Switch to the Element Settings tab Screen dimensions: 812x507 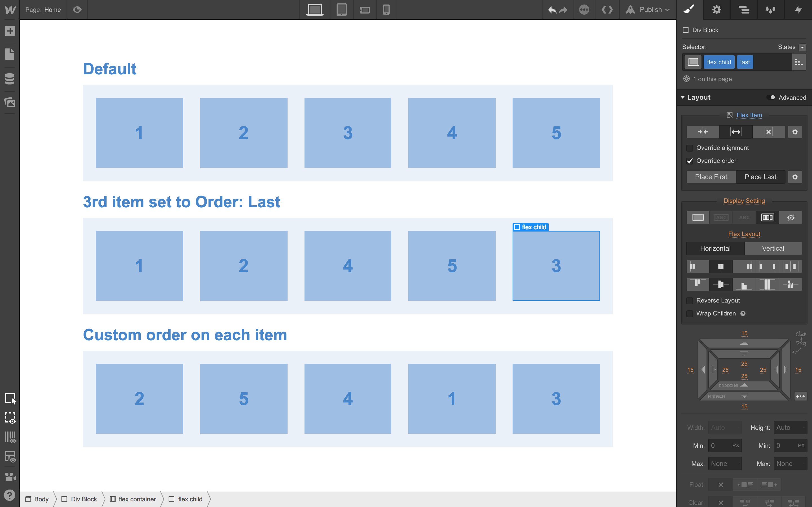coord(716,10)
